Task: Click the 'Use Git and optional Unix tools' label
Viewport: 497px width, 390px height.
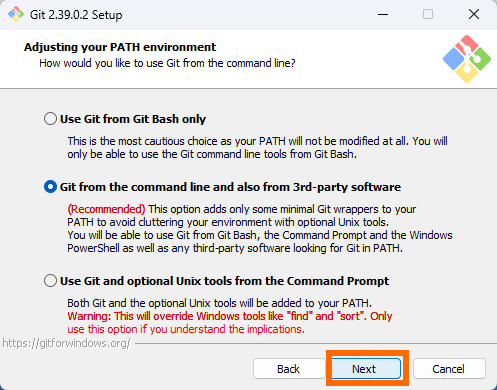Action: pyautogui.click(x=224, y=281)
